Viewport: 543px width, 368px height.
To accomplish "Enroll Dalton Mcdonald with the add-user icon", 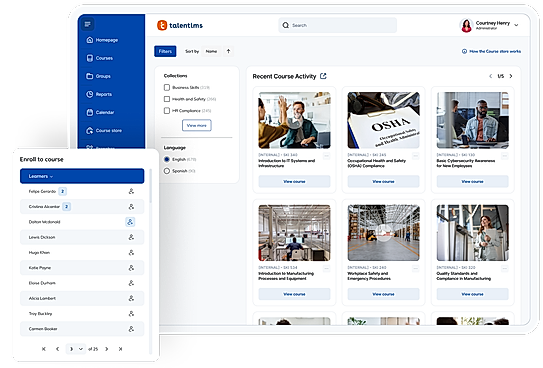I will coord(130,222).
